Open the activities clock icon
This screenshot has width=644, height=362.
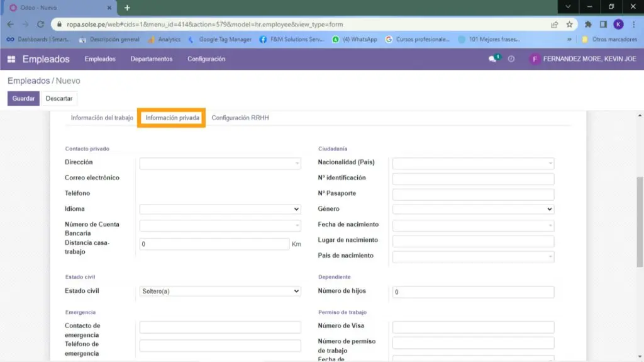coord(511,59)
